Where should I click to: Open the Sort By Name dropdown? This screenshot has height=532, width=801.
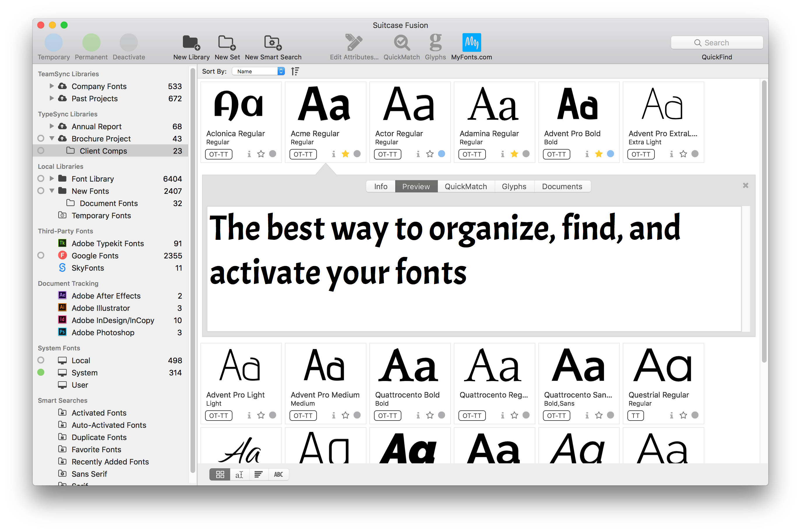point(258,71)
